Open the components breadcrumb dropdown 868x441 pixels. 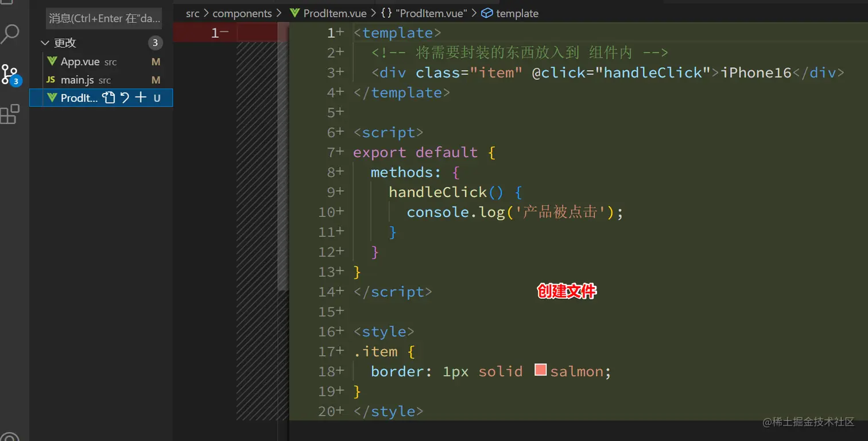[242, 13]
